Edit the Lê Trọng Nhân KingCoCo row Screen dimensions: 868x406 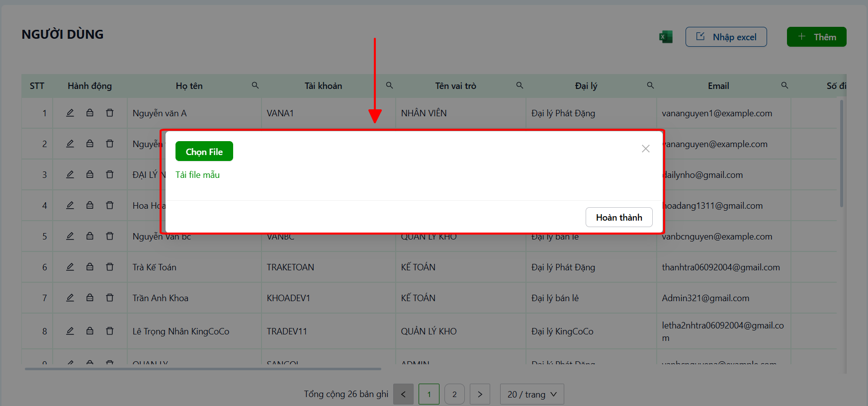coord(70,331)
